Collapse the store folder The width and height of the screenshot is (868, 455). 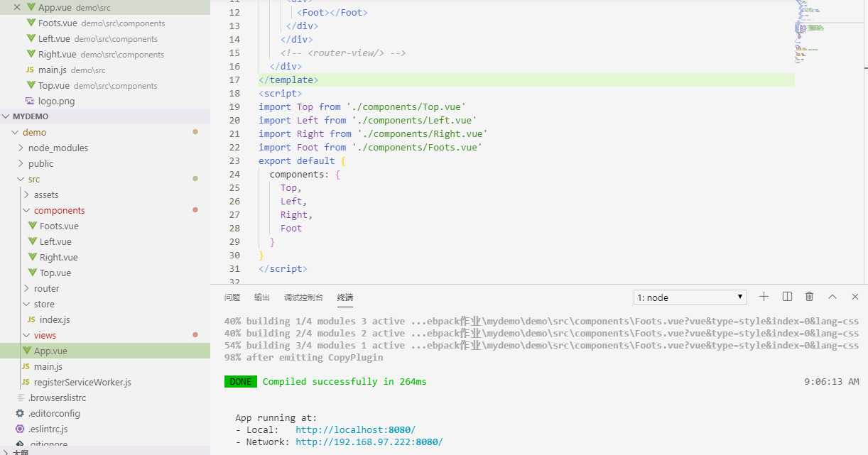105,304
